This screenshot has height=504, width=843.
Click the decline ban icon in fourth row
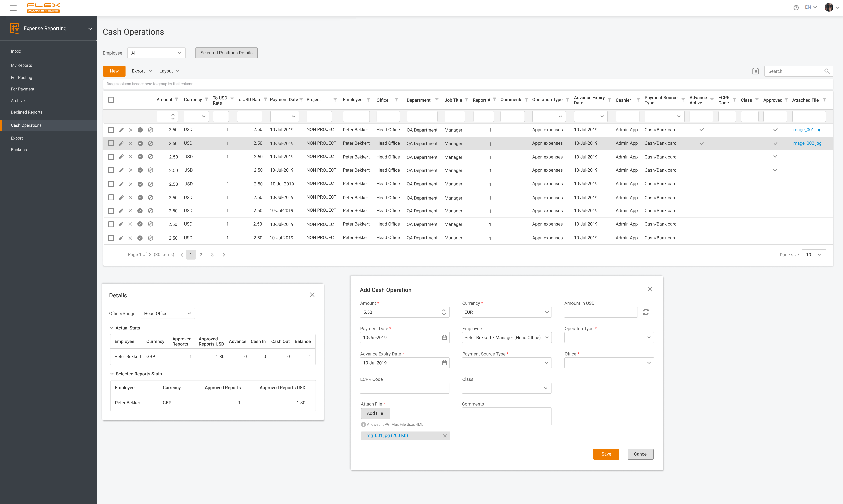coord(151,170)
